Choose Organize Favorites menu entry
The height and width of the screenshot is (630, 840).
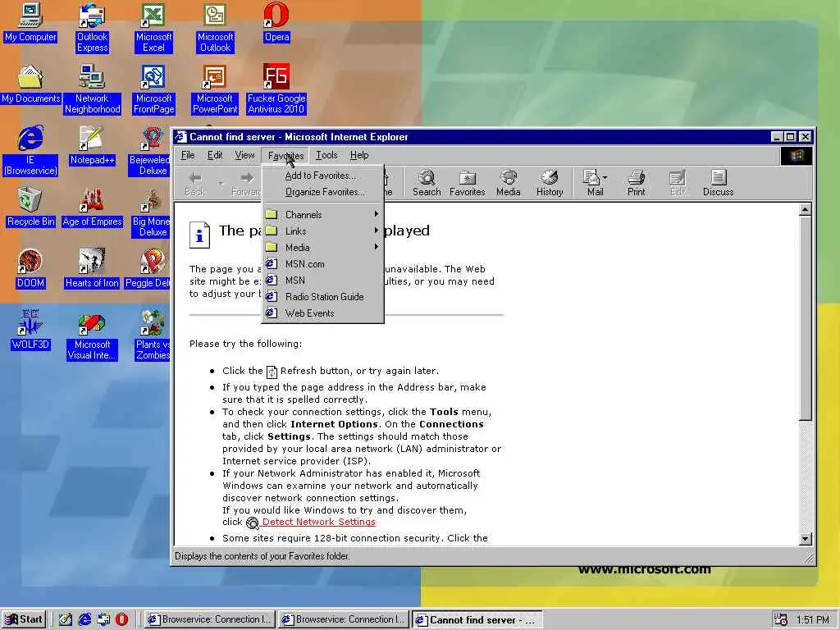pos(323,192)
